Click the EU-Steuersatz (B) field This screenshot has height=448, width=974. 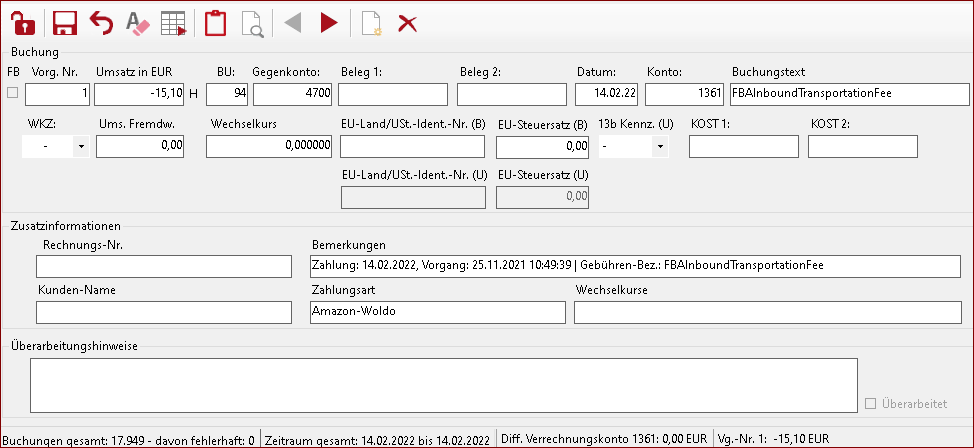pos(542,146)
